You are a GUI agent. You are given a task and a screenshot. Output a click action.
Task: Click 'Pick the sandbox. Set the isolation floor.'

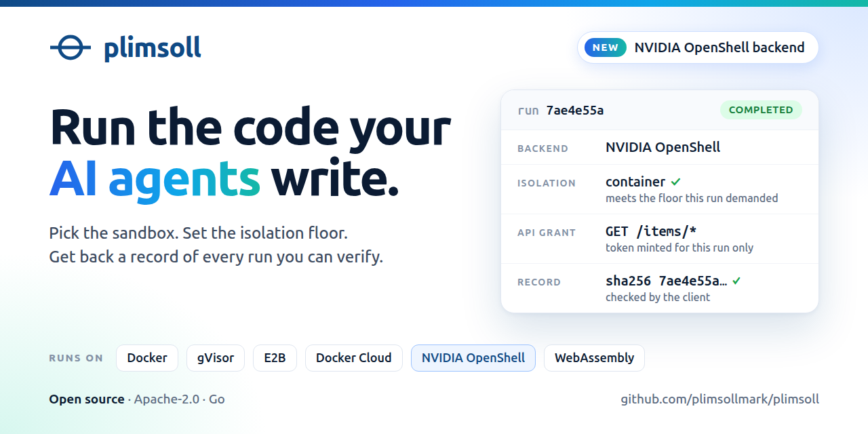198,233
